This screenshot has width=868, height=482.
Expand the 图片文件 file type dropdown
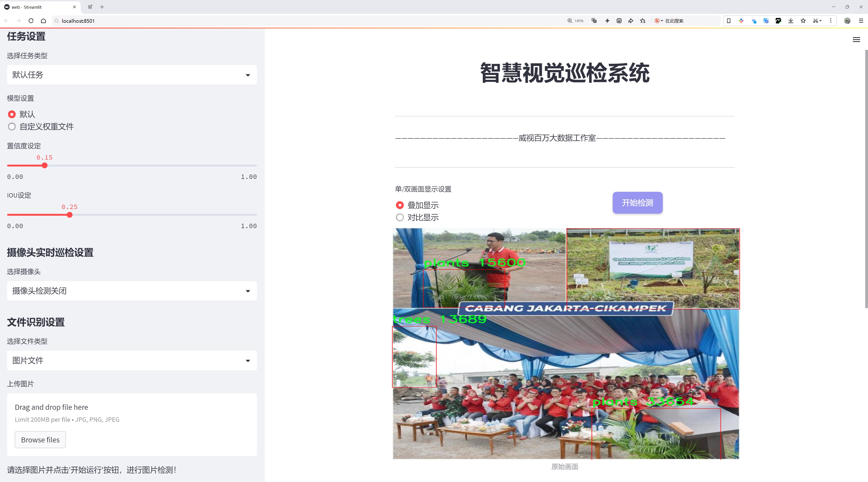[132, 360]
